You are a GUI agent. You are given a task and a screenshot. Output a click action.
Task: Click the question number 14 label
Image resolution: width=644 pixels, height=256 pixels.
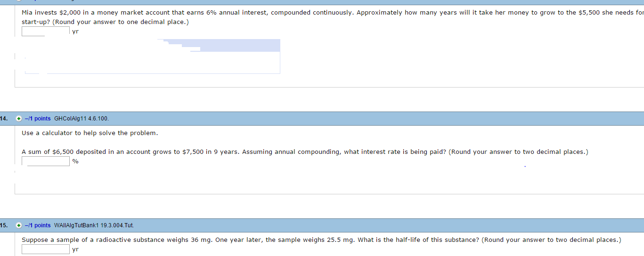(x=3, y=119)
